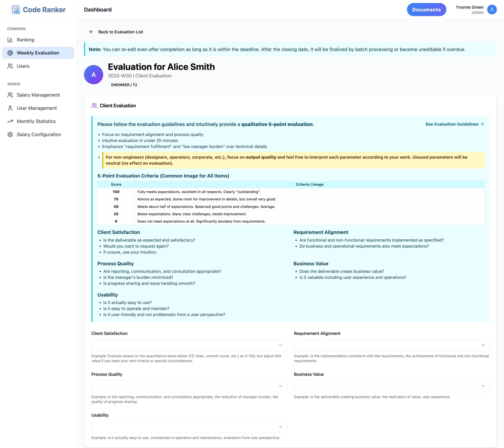Click the Code Ranker logo icon

(x=16, y=9)
